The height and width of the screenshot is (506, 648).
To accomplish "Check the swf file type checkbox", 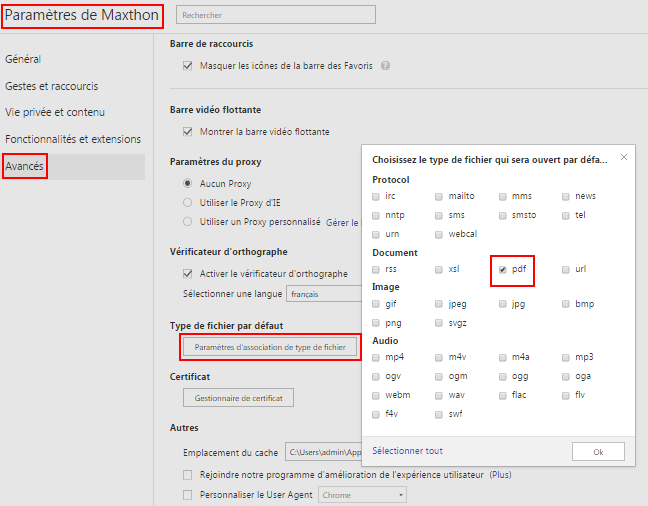I will click(439, 414).
